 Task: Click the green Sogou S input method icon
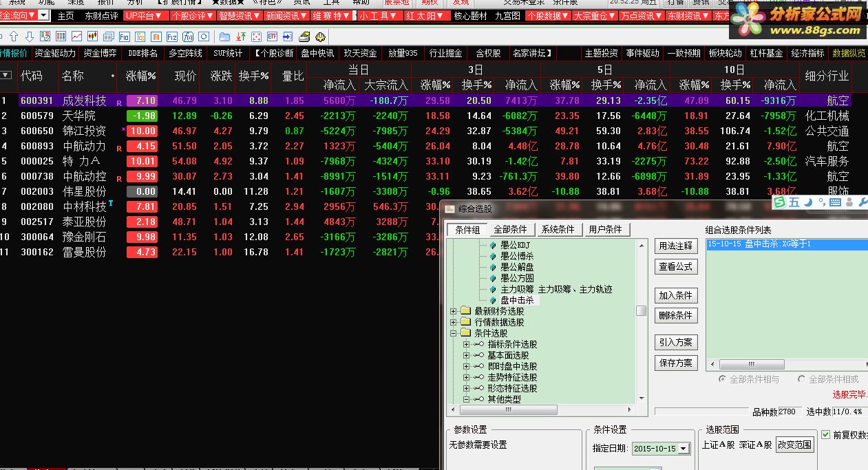779,202
